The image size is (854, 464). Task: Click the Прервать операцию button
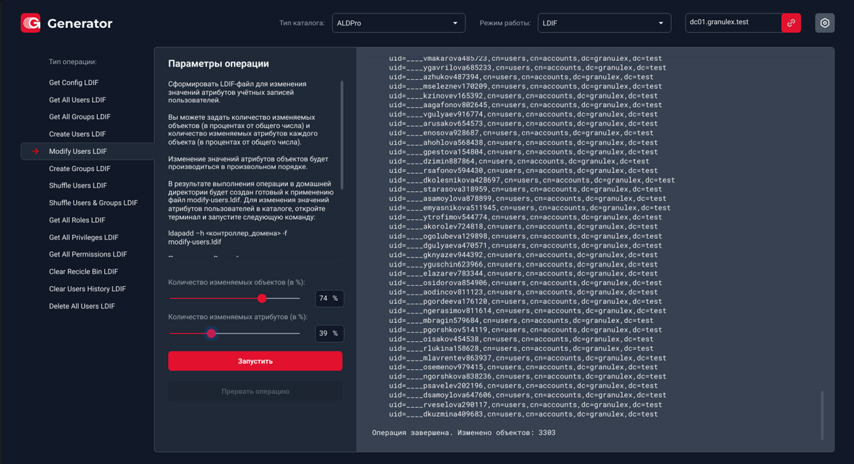click(255, 392)
